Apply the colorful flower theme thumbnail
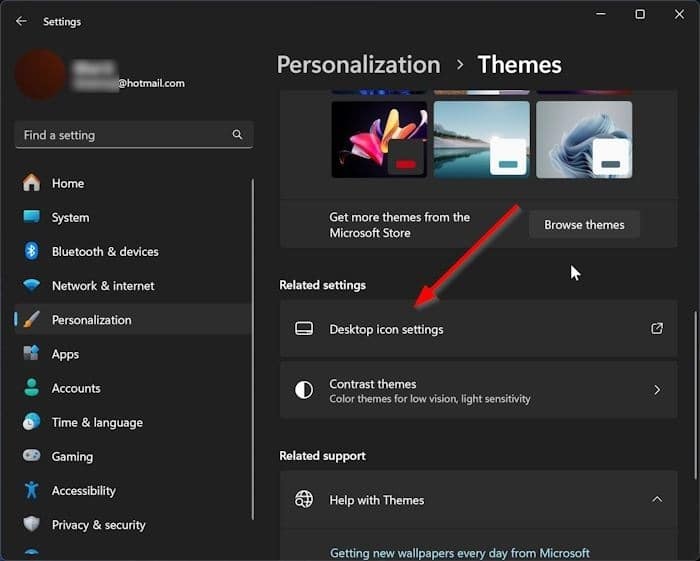 (379, 139)
